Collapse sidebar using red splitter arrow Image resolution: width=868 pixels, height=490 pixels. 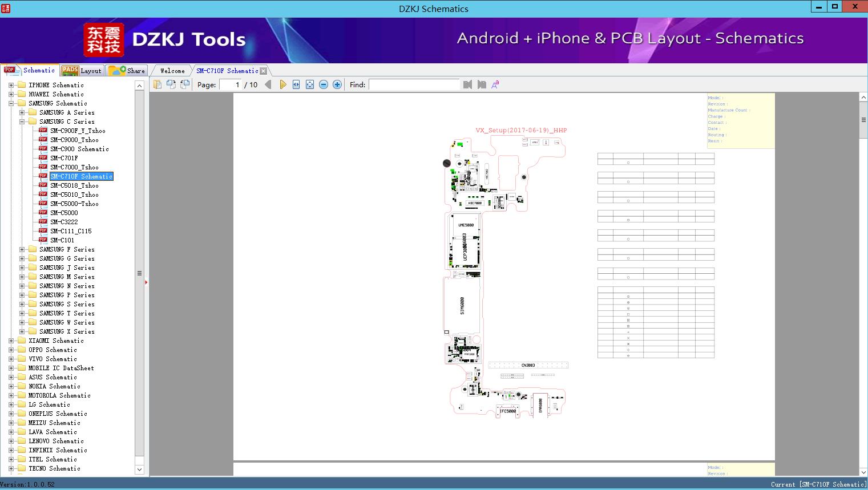tap(146, 282)
